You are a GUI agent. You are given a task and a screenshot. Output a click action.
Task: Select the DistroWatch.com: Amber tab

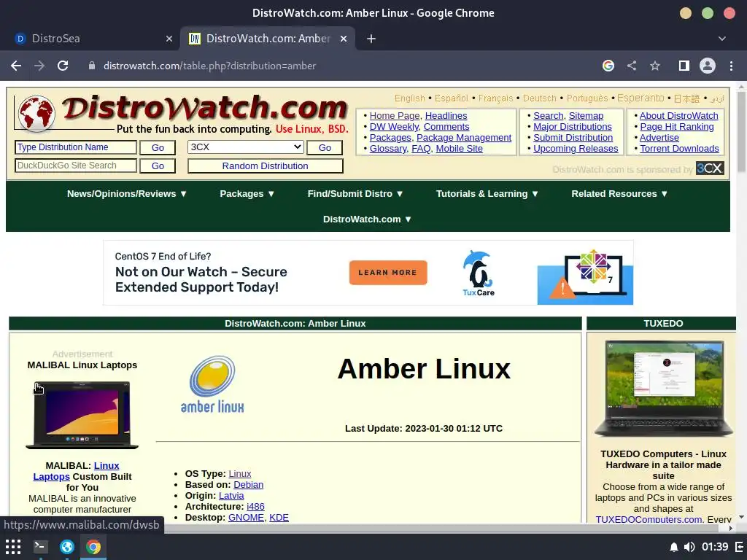point(267,39)
